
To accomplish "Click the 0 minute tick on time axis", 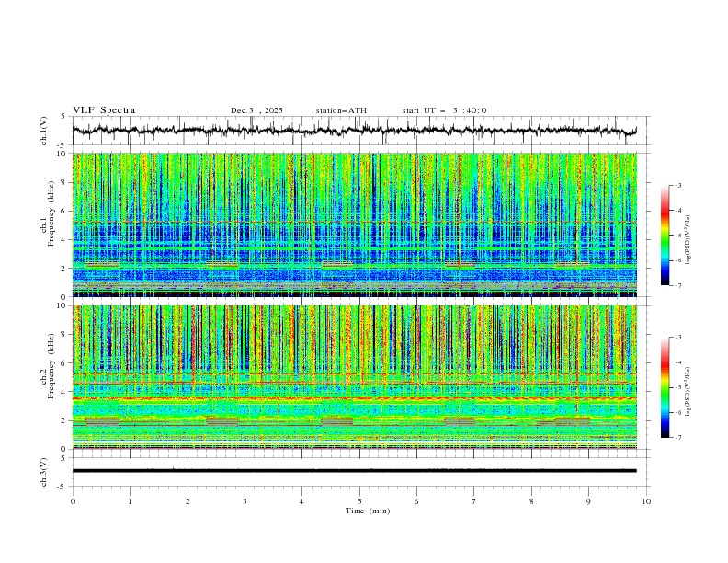I will pyautogui.click(x=73, y=500).
